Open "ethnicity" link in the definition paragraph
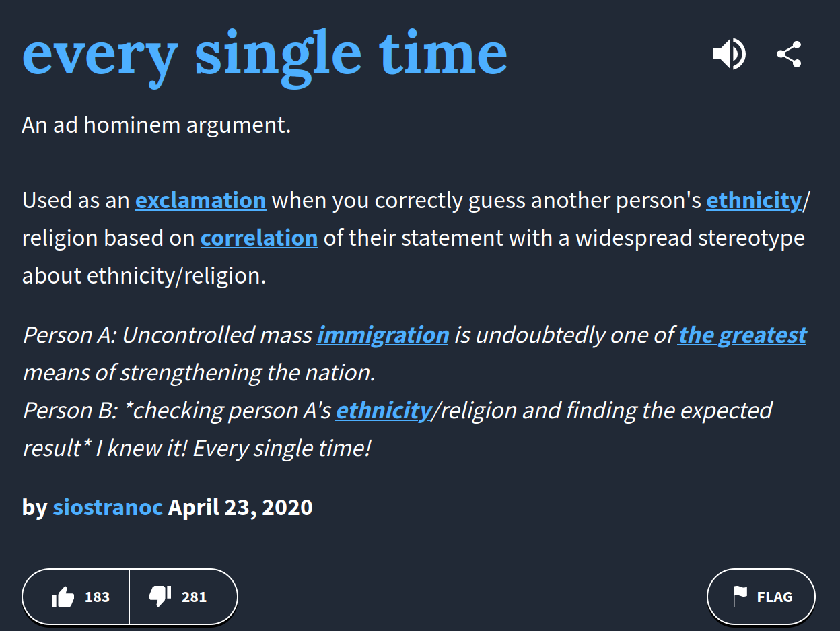 tap(754, 201)
